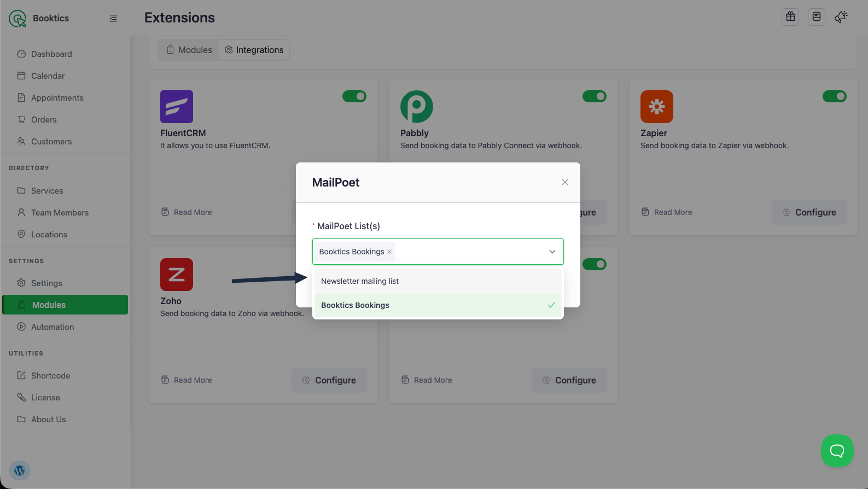
Task: Open the documentation icon in header
Action: [x=817, y=17]
